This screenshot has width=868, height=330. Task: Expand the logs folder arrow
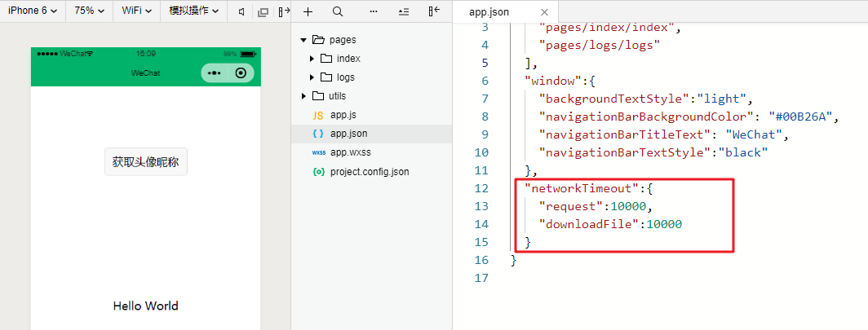click(312, 77)
